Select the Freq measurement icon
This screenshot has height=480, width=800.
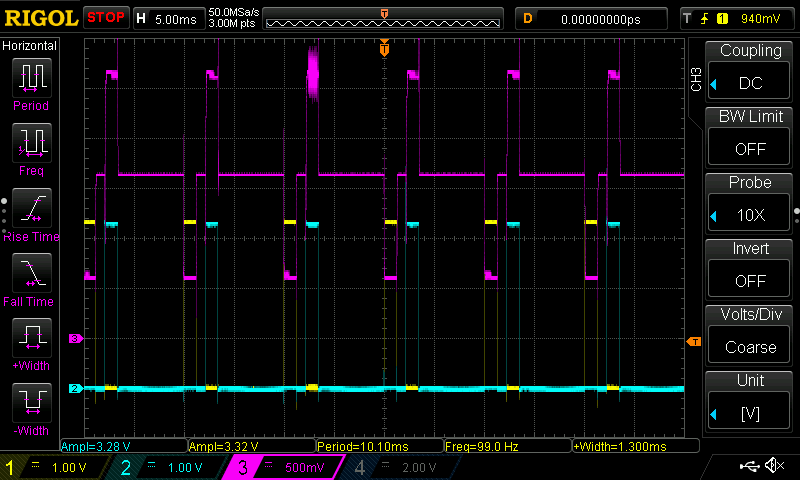(x=32, y=143)
